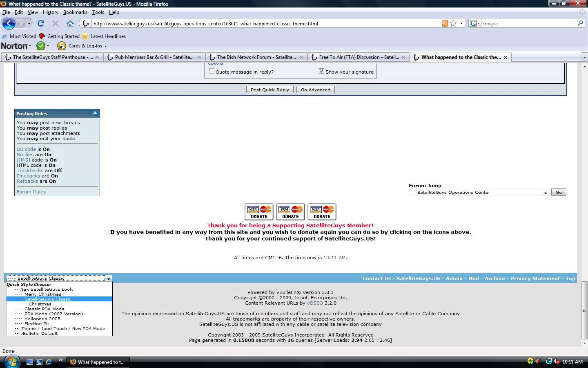Bookmark this page with the star icon

453,23
